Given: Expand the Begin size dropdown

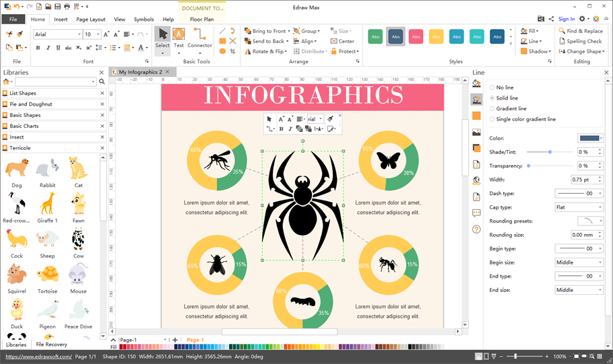Looking at the screenshot, I should (x=579, y=262).
